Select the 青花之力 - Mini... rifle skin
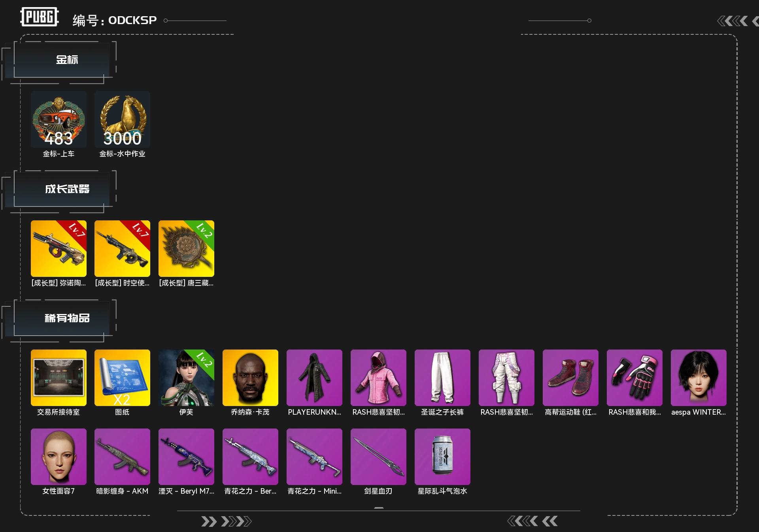 (x=314, y=457)
